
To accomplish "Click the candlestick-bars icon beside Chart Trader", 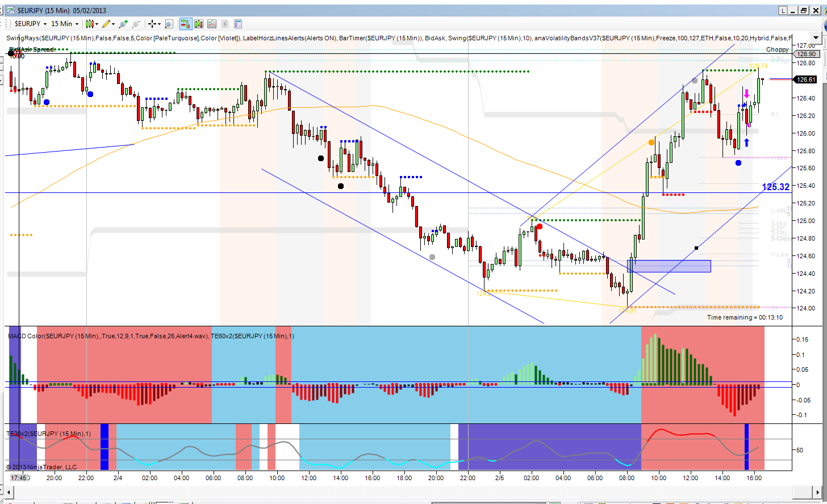I will pos(199,24).
